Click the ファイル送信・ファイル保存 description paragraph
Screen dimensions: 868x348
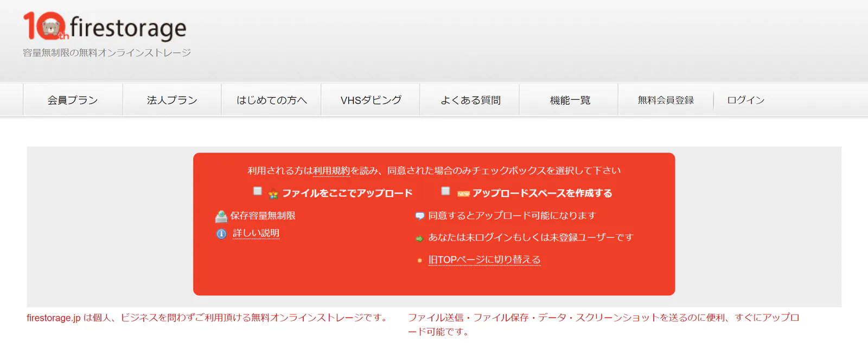604,325
